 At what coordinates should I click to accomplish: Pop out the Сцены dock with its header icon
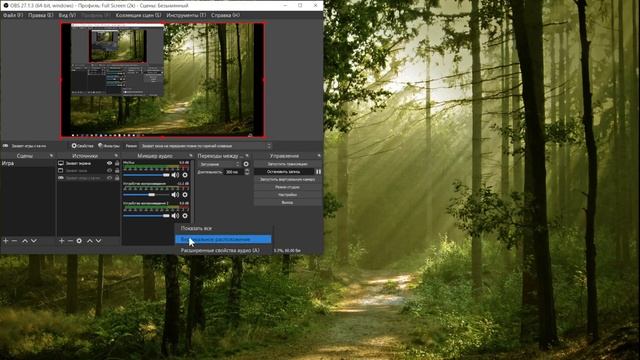click(x=51, y=156)
